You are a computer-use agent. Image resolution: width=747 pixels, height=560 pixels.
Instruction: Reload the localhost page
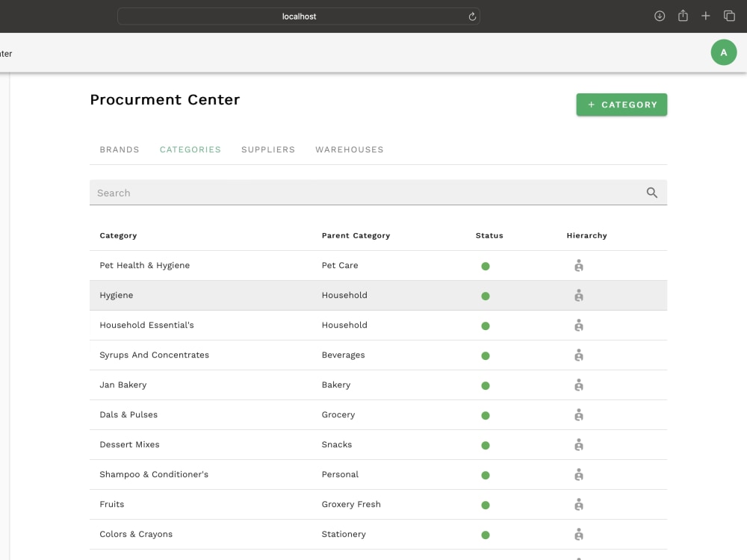click(x=472, y=16)
